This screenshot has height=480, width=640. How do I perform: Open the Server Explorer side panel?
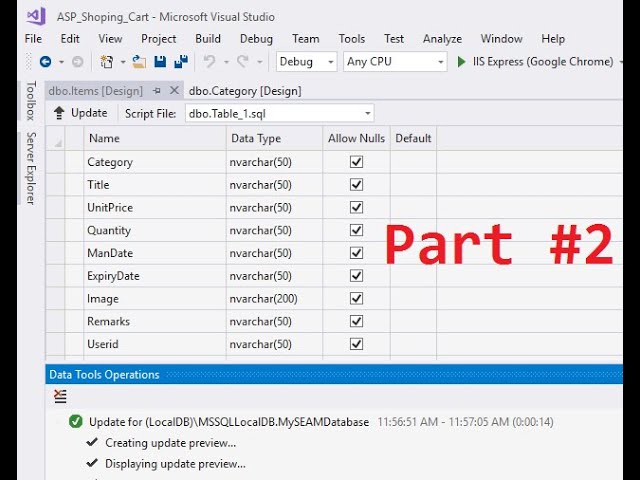[31, 168]
